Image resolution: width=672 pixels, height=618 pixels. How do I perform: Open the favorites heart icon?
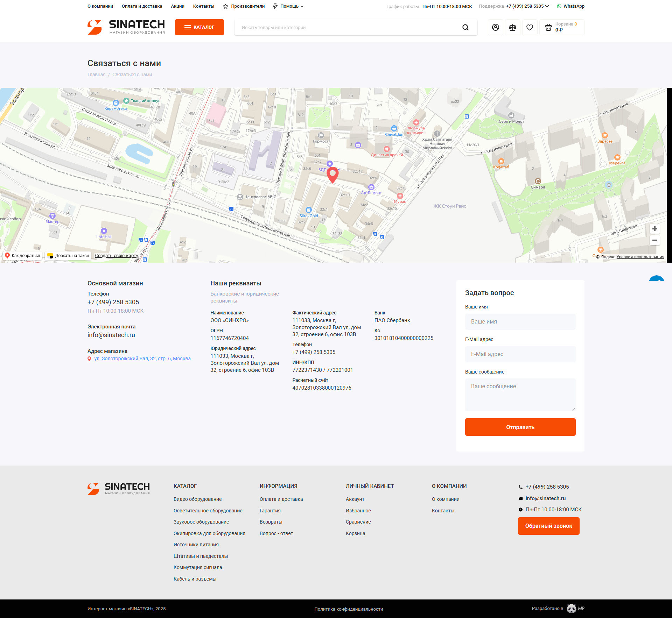pos(530,27)
